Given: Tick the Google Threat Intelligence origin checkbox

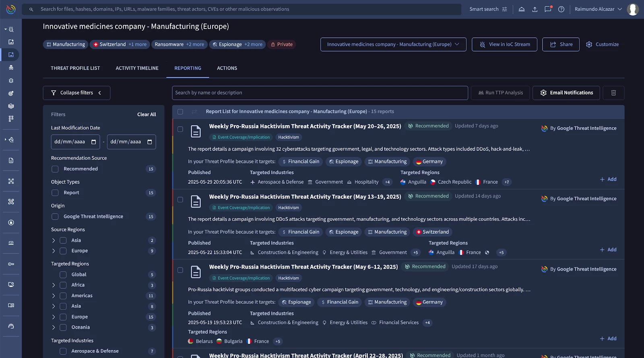Looking at the screenshot, I should pyautogui.click(x=55, y=216).
